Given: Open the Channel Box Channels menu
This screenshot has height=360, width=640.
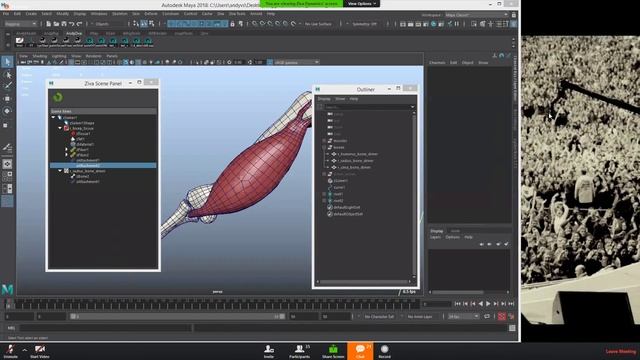Looking at the screenshot, I should tap(437, 63).
